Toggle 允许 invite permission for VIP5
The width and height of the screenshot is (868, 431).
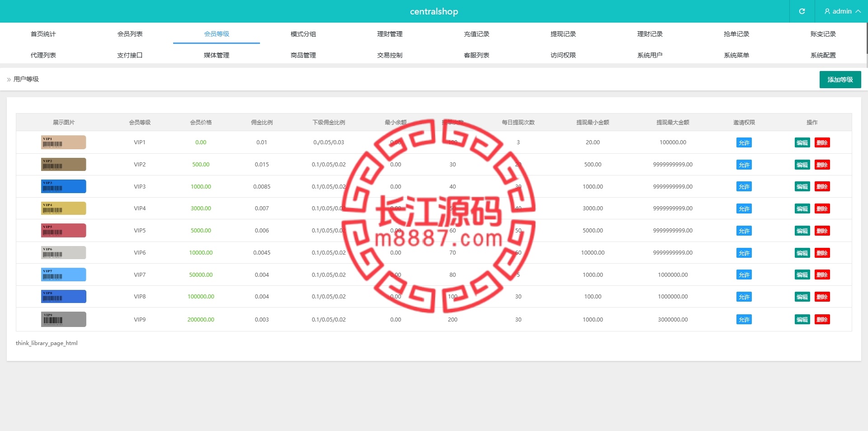(744, 231)
